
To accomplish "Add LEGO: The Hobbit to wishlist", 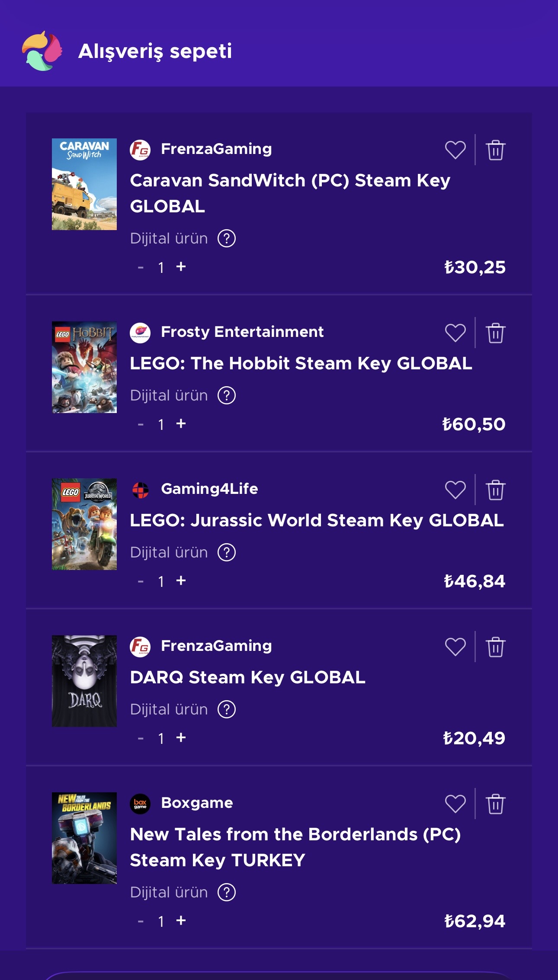I will 455,333.
